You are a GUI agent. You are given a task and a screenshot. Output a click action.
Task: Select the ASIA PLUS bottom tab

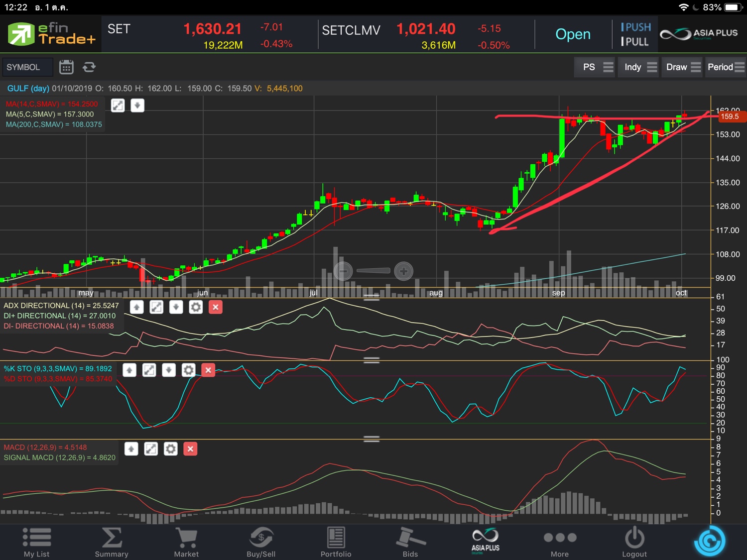485,541
